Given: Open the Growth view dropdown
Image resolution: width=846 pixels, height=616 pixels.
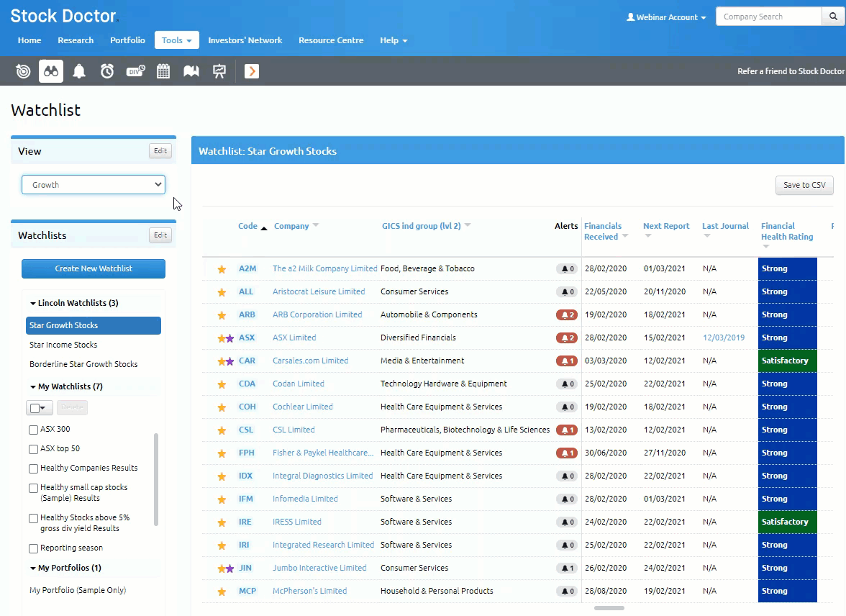Looking at the screenshot, I should [94, 185].
